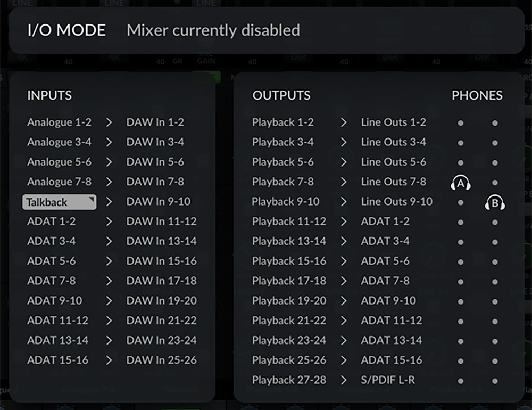Click arrow between Analogue 1-2 and DAW In 1-2
The image size is (532, 410).
[109, 122]
